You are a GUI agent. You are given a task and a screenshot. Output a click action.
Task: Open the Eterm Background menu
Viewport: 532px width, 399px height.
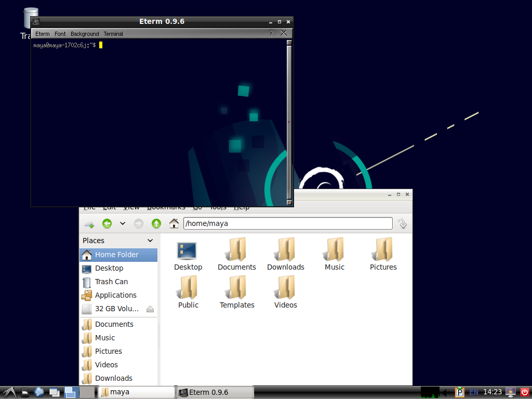pos(85,34)
